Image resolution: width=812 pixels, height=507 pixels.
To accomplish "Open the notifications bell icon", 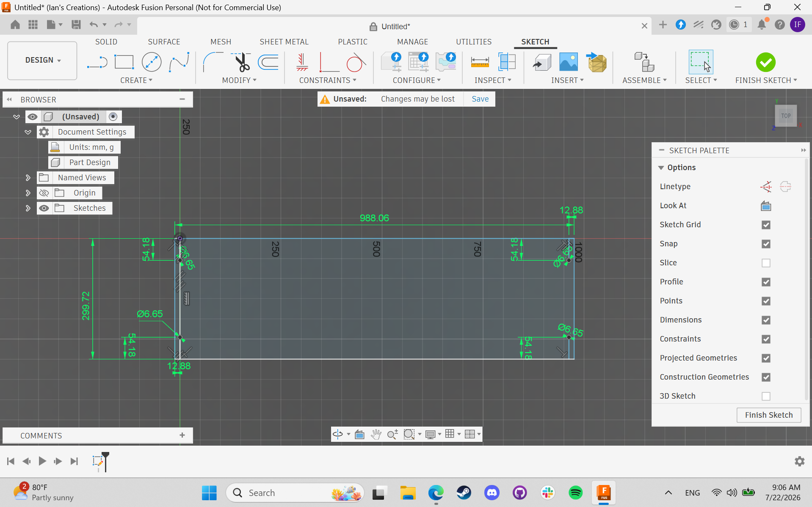I will coord(762,25).
